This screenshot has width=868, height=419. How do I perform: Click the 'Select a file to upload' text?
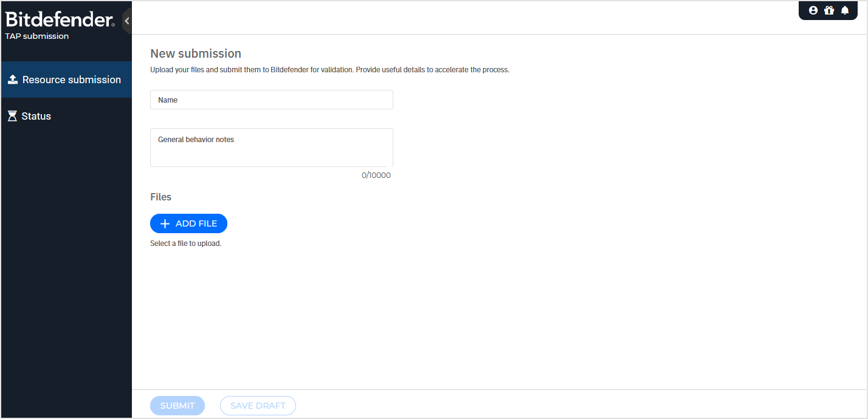[x=185, y=244]
